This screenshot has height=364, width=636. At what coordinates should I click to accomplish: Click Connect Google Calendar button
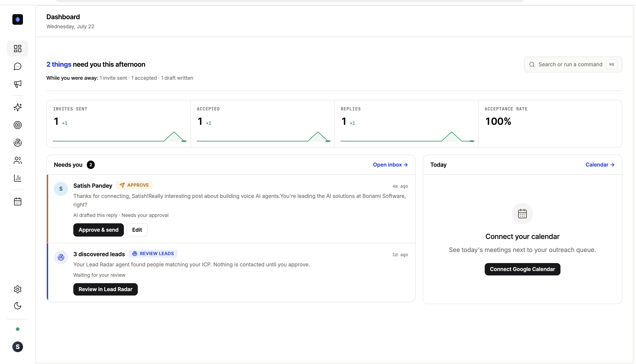pyautogui.click(x=522, y=269)
